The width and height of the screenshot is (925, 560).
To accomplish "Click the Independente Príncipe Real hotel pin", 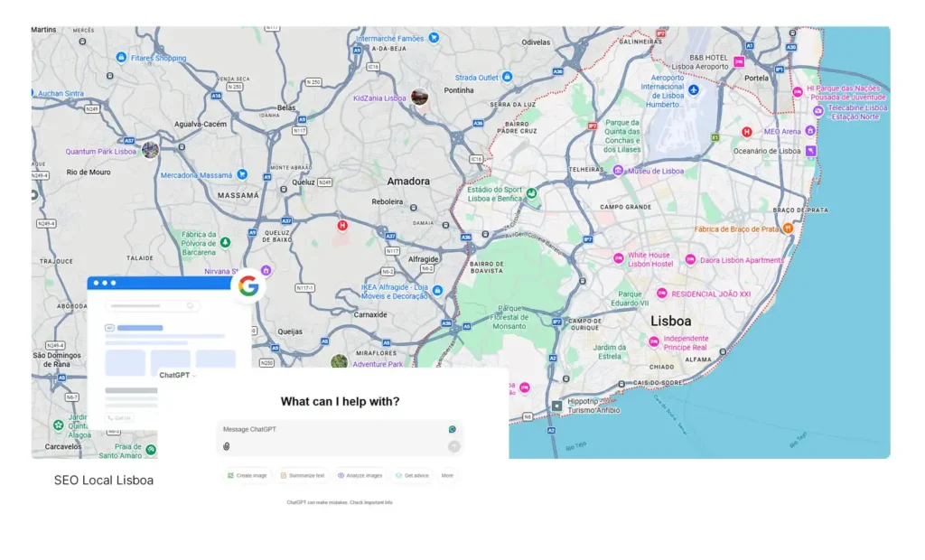I will pos(654,341).
